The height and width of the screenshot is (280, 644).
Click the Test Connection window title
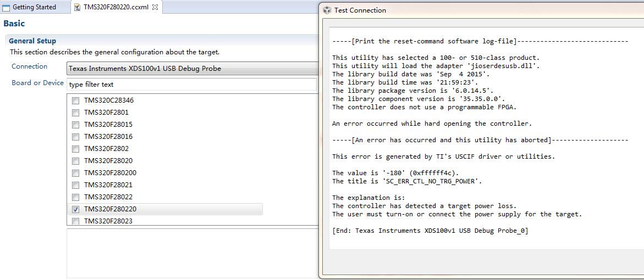pos(360,10)
